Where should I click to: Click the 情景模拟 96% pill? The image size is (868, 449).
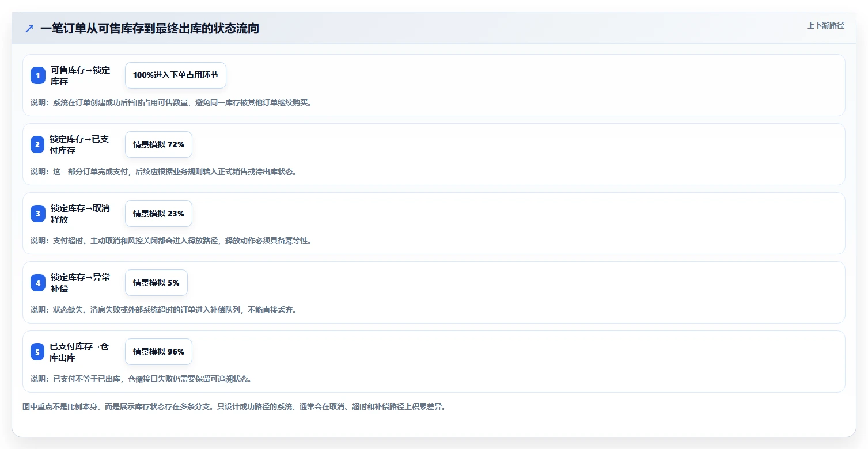pos(158,352)
